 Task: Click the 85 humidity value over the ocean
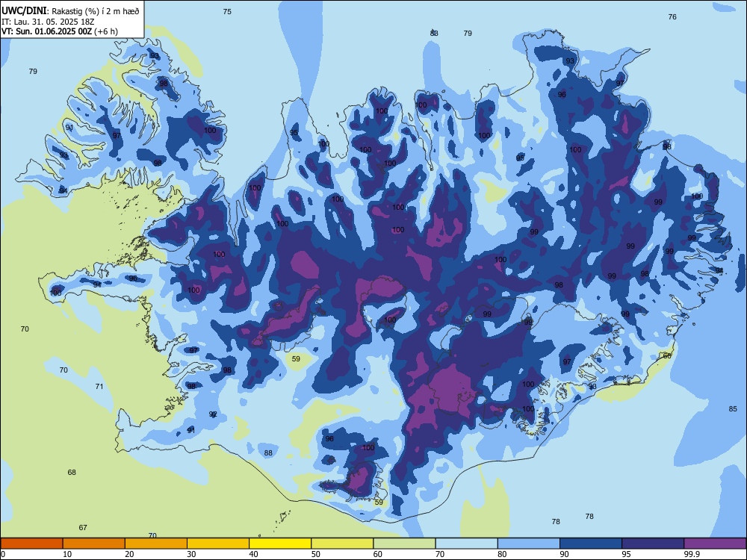pos(733,408)
